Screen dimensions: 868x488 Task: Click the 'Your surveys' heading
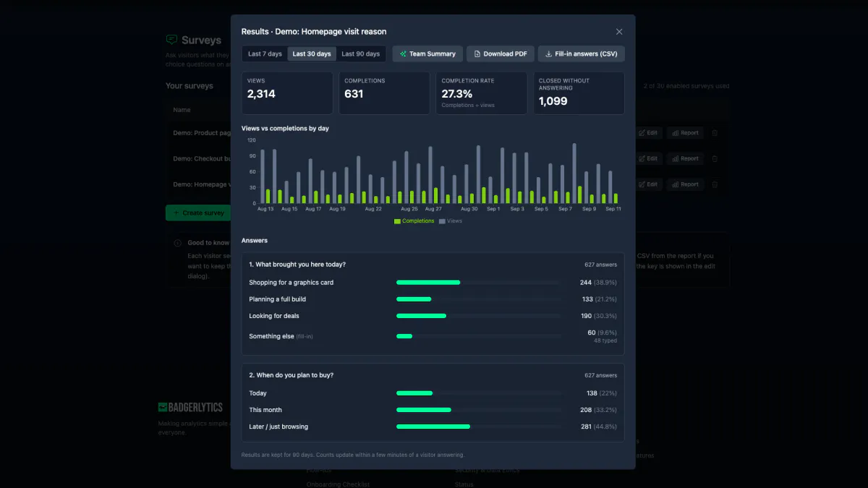190,86
